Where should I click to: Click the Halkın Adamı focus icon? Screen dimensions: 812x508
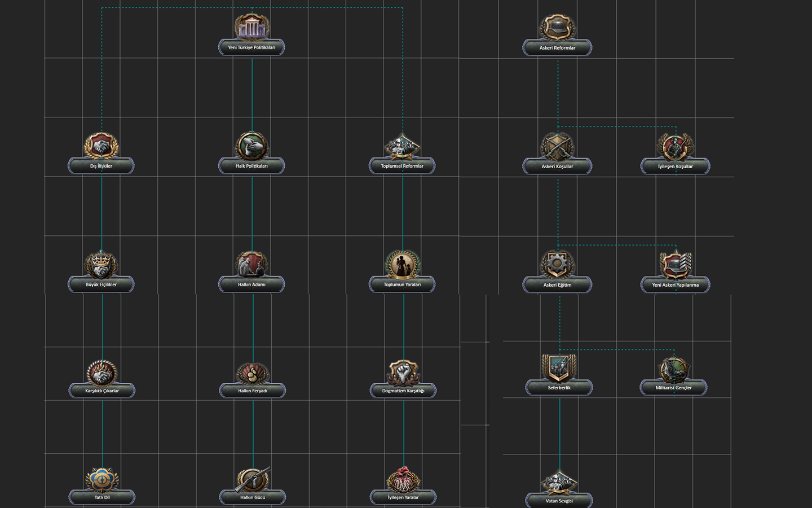pos(251,264)
